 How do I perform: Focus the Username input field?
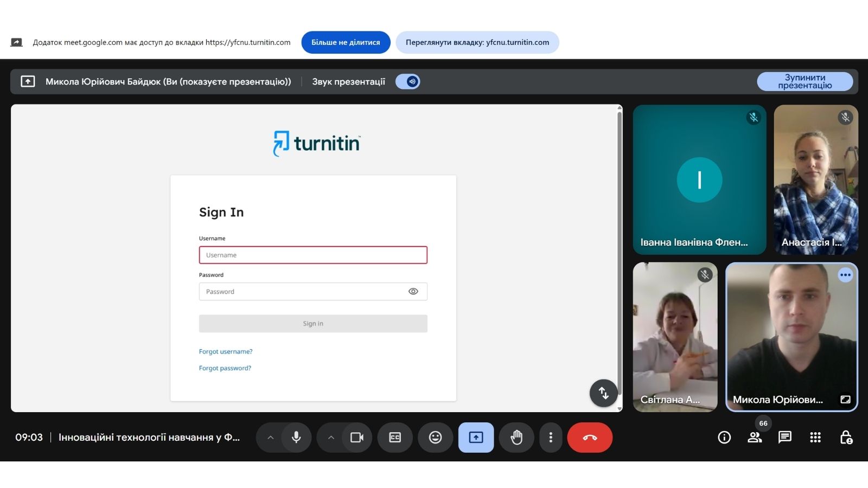click(313, 255)
